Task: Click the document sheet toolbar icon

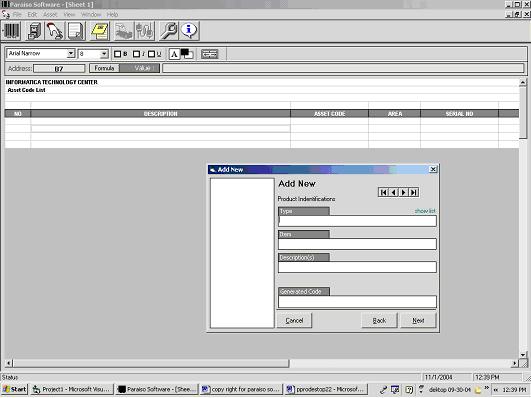Action: pos(76,31)
